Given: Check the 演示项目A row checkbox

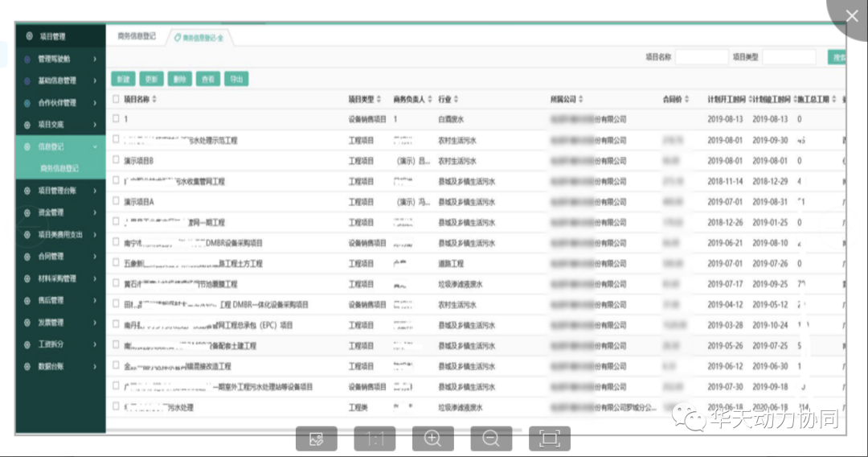Looking at the screenshot, I should coord(116,200).
